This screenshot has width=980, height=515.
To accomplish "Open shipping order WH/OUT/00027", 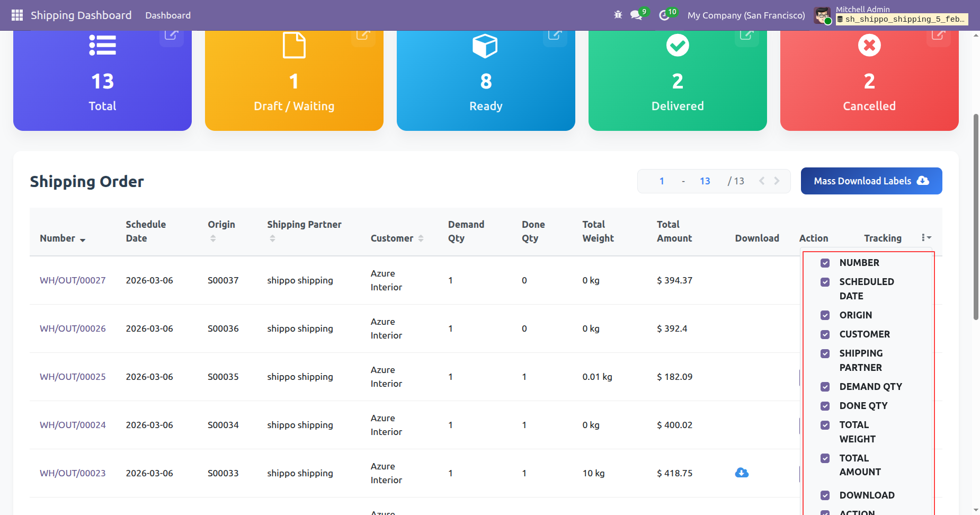I will click(73, 280).
